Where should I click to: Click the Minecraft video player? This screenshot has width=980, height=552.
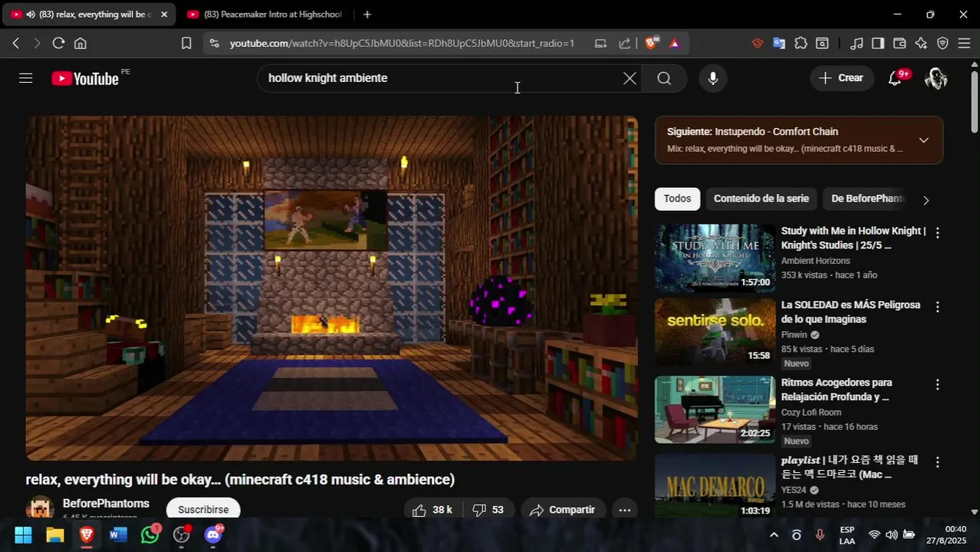click(332, 288)
